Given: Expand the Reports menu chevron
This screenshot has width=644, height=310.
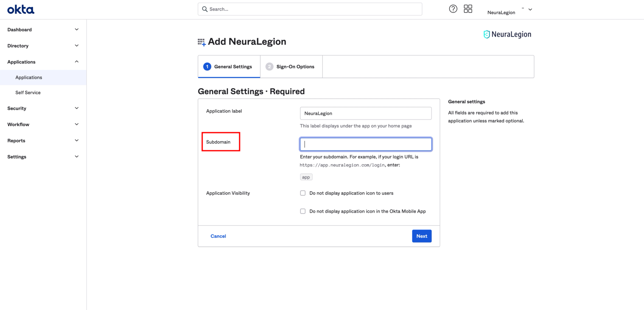Looking at the screenshot, I should pos(76,140).
